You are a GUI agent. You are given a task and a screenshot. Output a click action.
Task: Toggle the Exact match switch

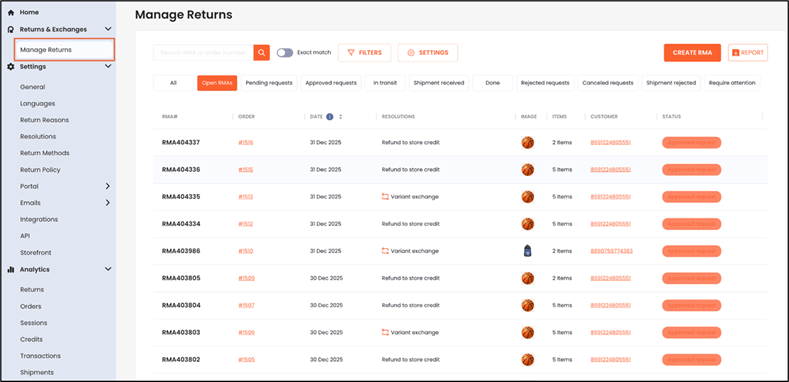coord(285,52)
